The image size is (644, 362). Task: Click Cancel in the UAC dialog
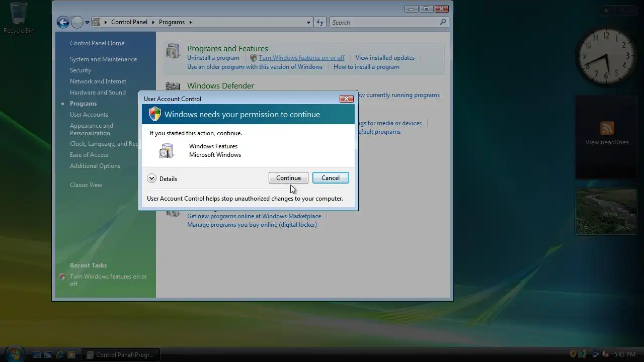pyautogui.click(x=331, y=178)
